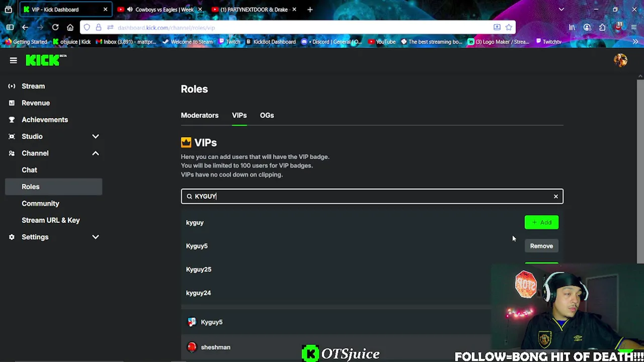Select Kyguy5 search result name
This screenshot has width=644, height=362.
[197, 246]
